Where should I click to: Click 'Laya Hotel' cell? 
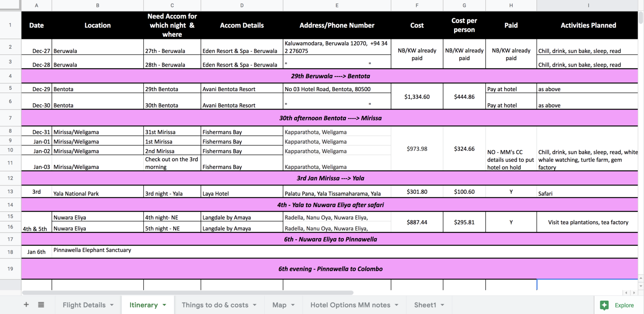242,191
